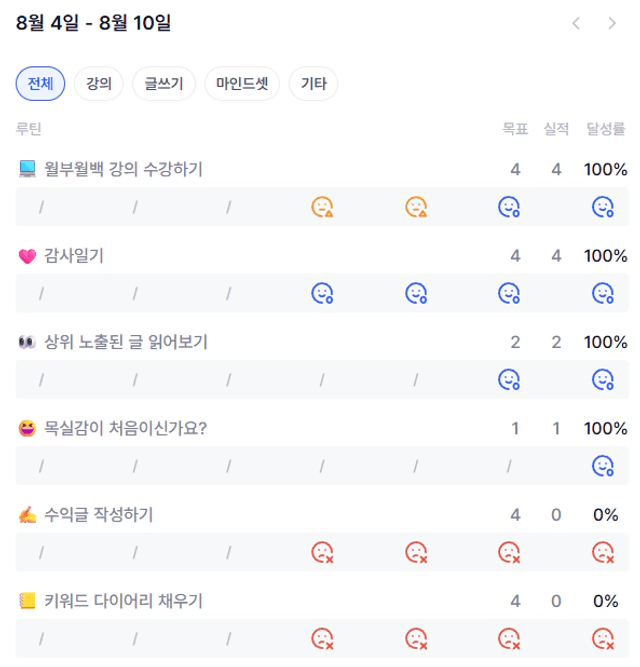Open the 글쓰기 category tab

(164, 84)
